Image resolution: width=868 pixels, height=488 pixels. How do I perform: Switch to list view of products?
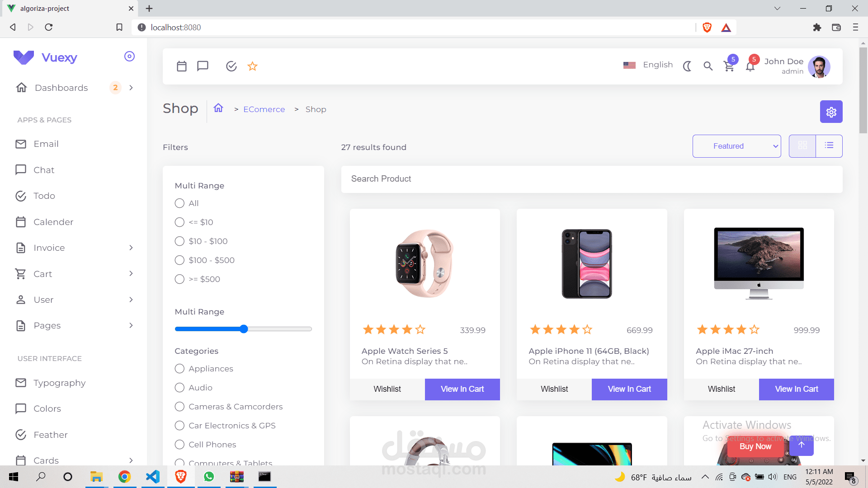pyautogui.click(x=829, y=145)
